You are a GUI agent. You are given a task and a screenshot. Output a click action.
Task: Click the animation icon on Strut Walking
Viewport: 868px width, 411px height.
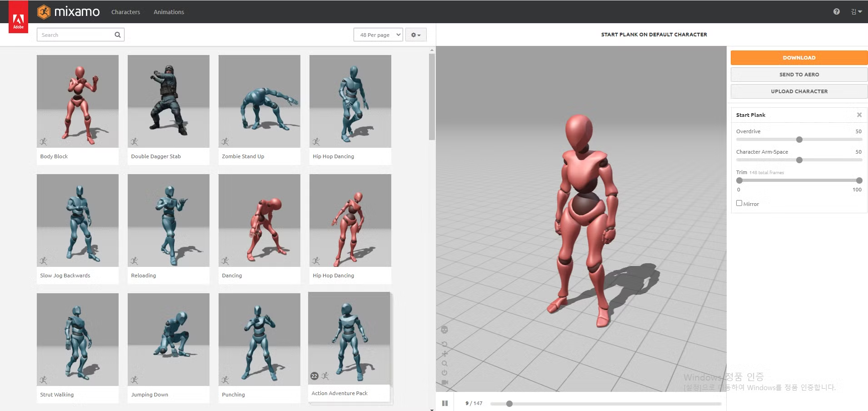43,380
